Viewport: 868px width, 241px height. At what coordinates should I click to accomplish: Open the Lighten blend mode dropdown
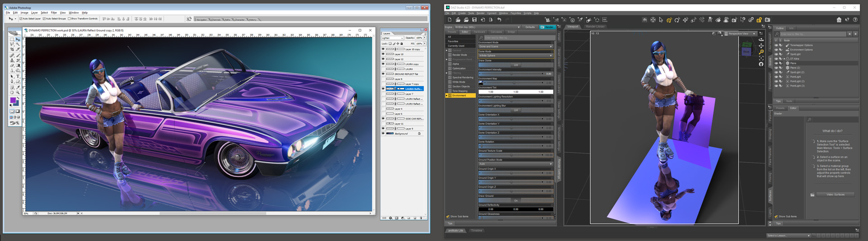point(392,38)
